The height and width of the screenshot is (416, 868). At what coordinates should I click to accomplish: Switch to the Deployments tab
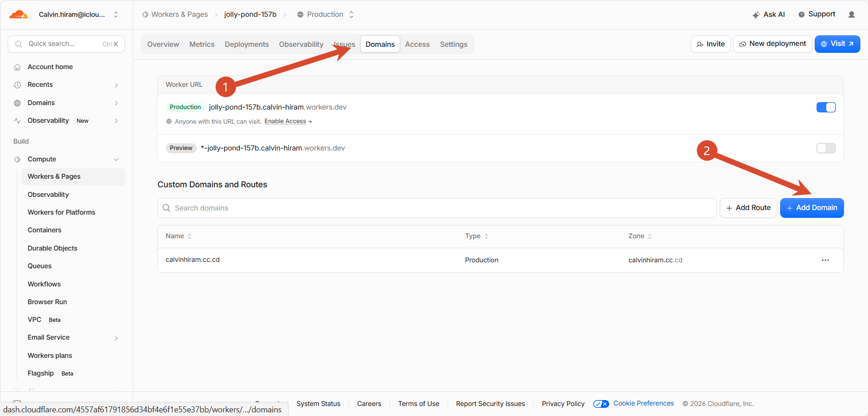coord(247,45)
